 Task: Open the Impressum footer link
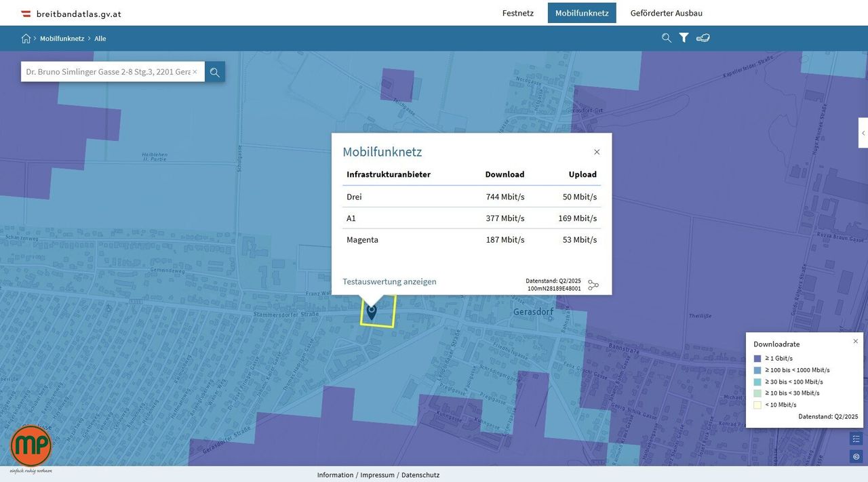coord(377,475)
